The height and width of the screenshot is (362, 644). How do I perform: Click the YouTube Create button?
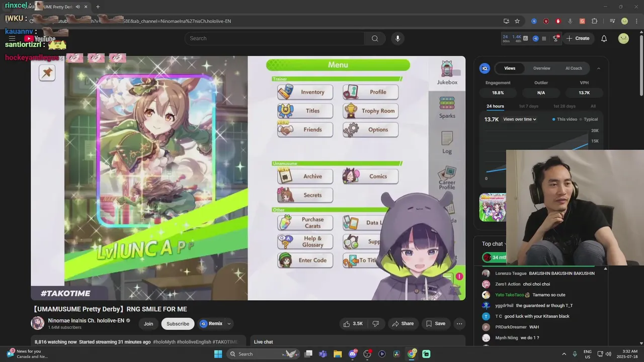click(x=578, y=38)
